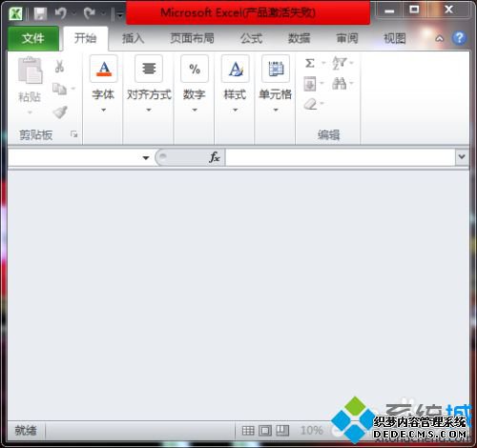Open the 样式 (Styles) group button
Screen dimensions: 477x448
(235, 84)
